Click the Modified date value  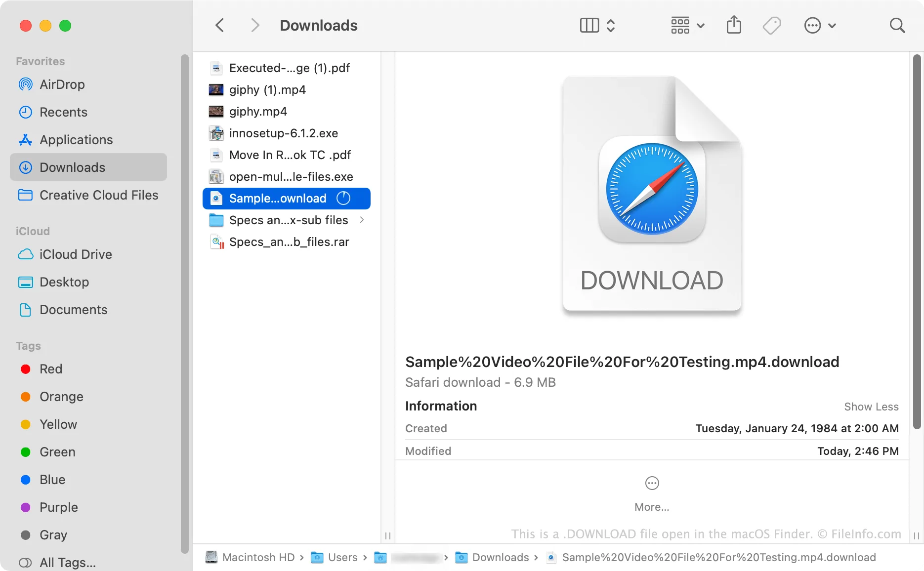click(x=858, y=451)
